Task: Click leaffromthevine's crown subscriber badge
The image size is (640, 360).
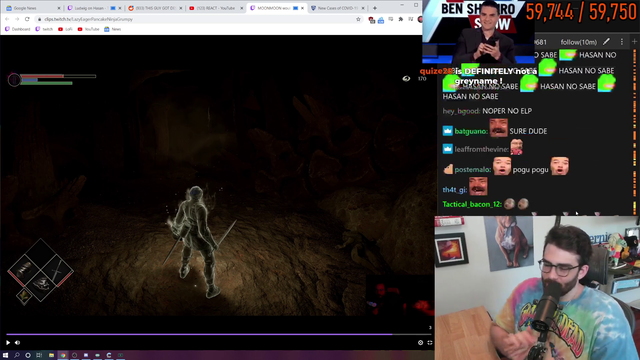Action: pos(448,149)
